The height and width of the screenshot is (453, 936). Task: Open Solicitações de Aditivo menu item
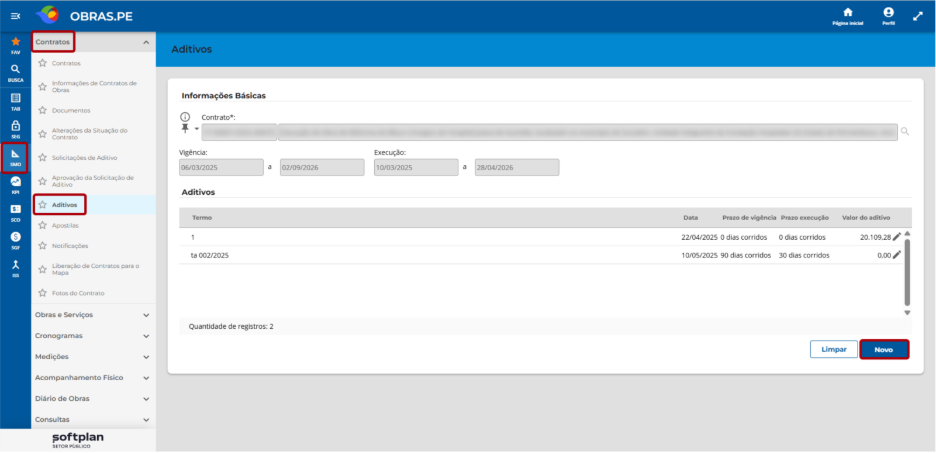click(x=85, y=158)
